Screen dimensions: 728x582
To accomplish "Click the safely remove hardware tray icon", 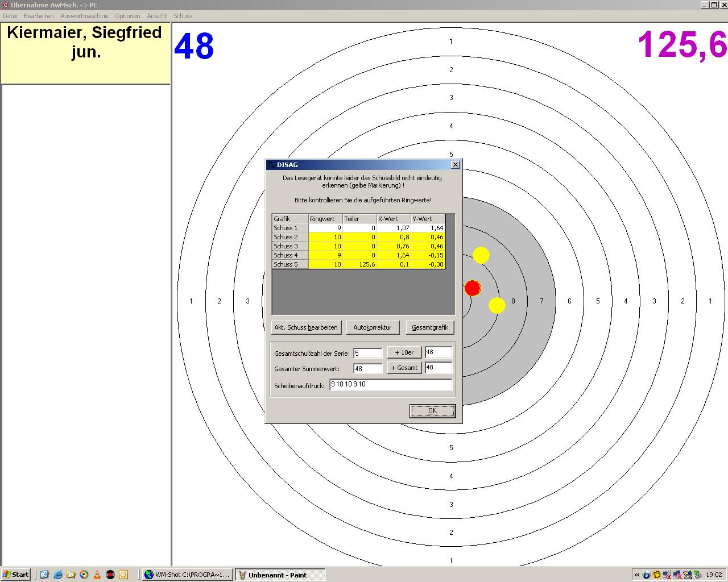I will [698, 575].
